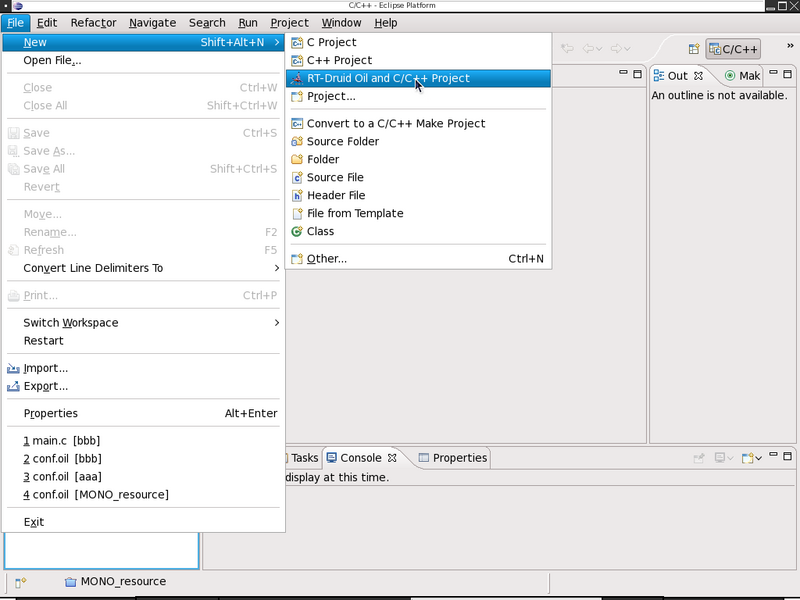The height and width of the screenshot is (600, 800).
Task: Close the File menu via File
Action: pos(15,23)
